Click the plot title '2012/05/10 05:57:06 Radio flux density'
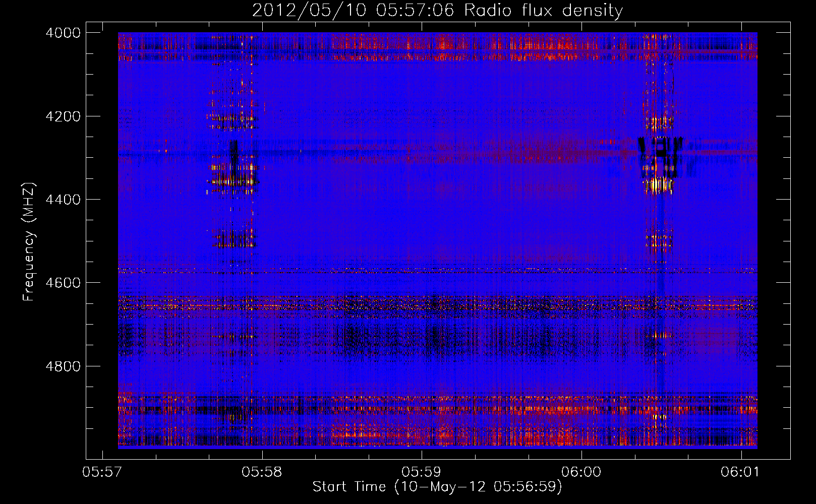This screenshot has width=816, height=504. [x=437, y=10]
